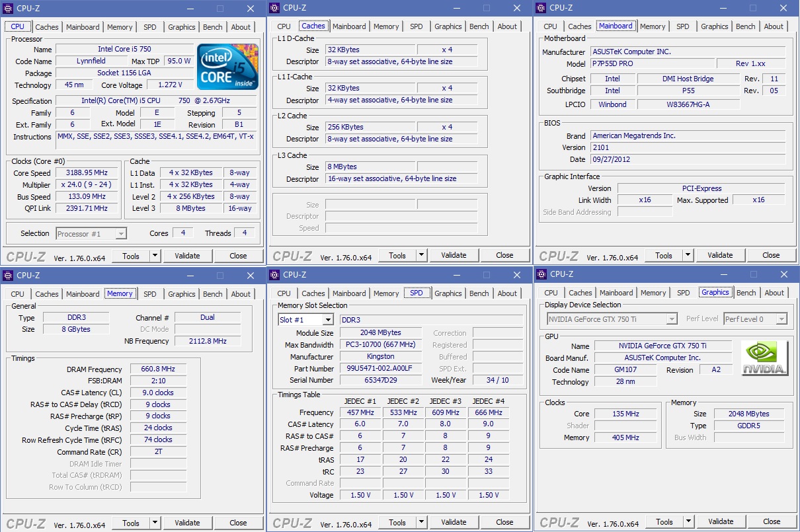The image size is (800, 532).
Task: Click the processor Name field 'Intel Core i5 750'
Action: tap(124, 50)
